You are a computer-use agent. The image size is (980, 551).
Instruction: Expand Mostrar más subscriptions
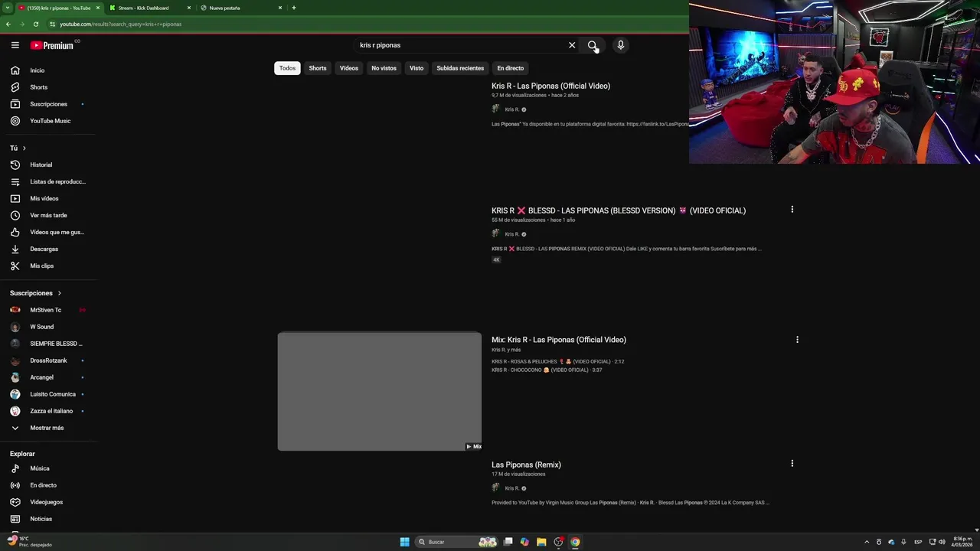48,428
